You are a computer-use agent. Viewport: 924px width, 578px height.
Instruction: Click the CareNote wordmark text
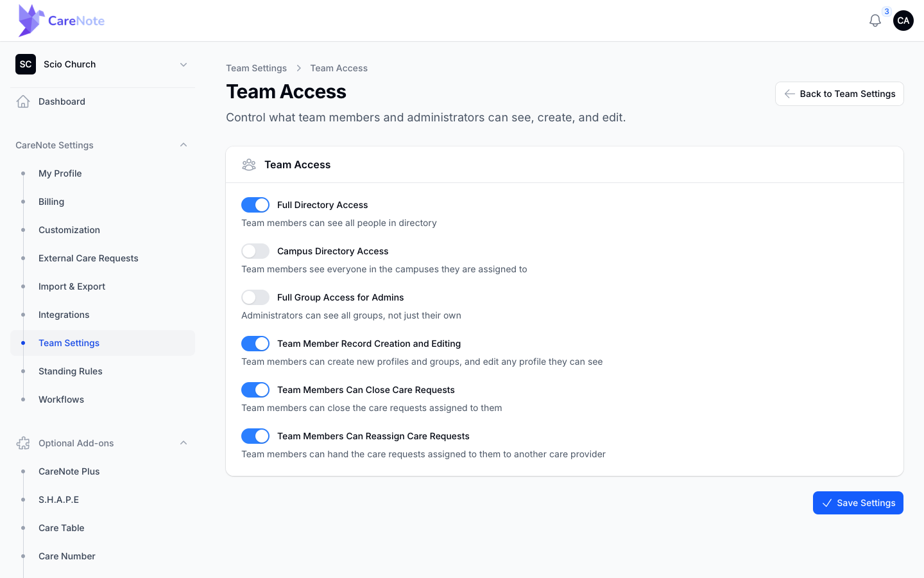click(x=76, y=21)
